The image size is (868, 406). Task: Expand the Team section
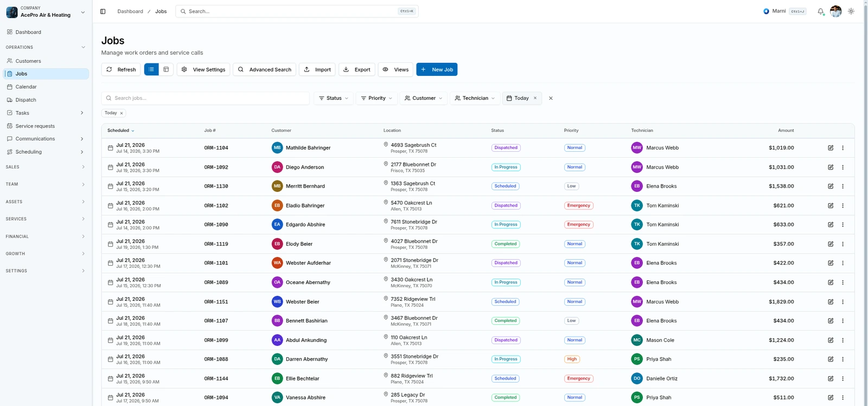click(46, 184)
